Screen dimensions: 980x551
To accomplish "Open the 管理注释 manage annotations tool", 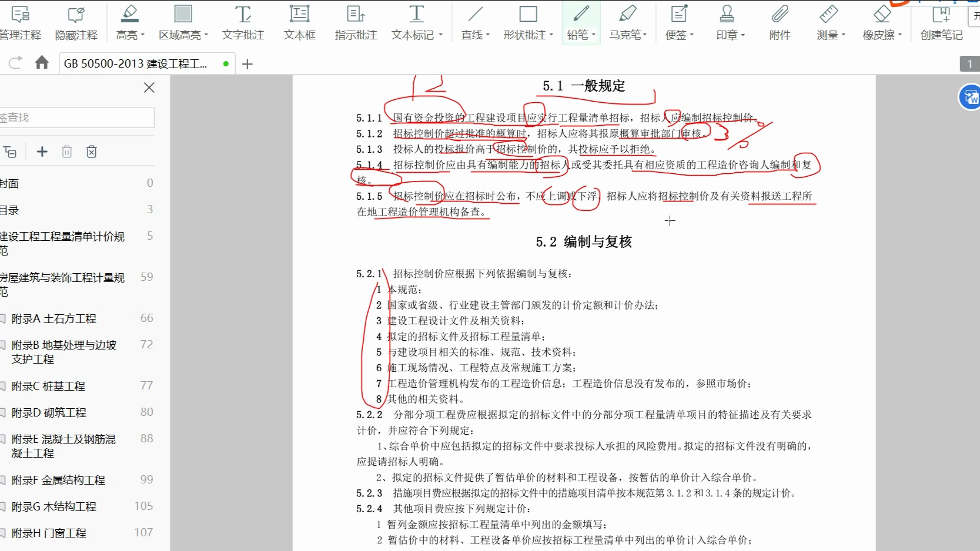I will (21, 22).
